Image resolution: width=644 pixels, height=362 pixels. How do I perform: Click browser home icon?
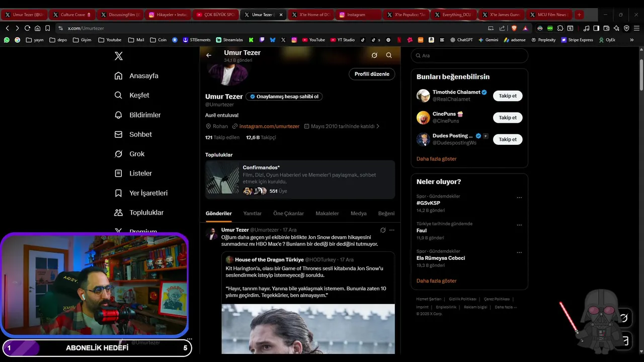click(37, 28)
